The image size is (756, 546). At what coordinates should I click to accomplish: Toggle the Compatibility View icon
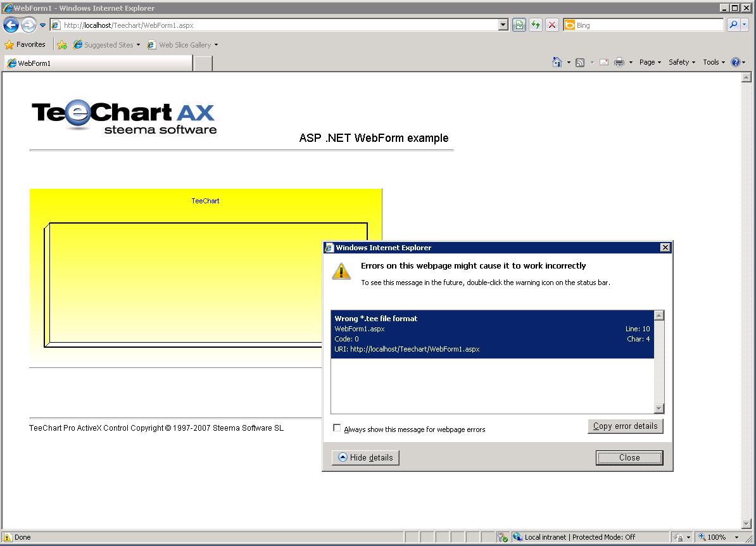519,25
